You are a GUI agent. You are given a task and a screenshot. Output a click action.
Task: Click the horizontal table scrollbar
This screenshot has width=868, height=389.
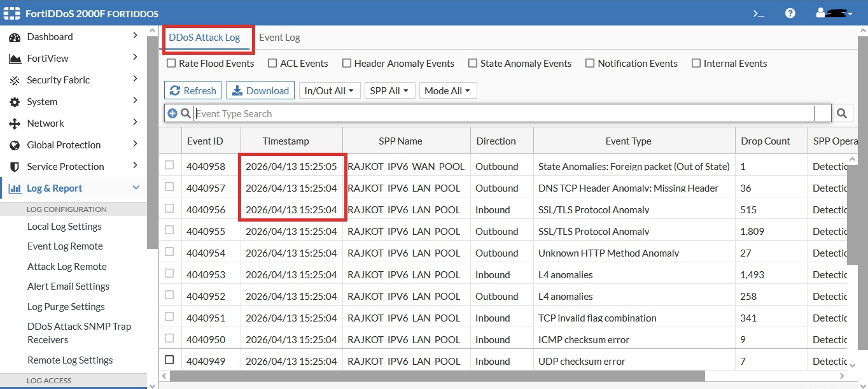coord(437,376)
